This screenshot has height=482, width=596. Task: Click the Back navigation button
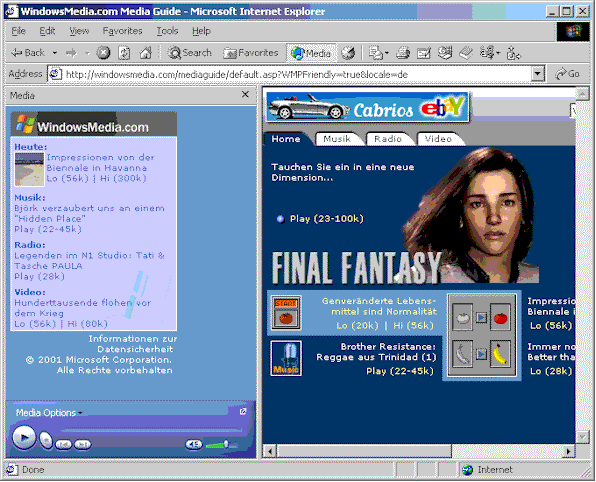28,53
